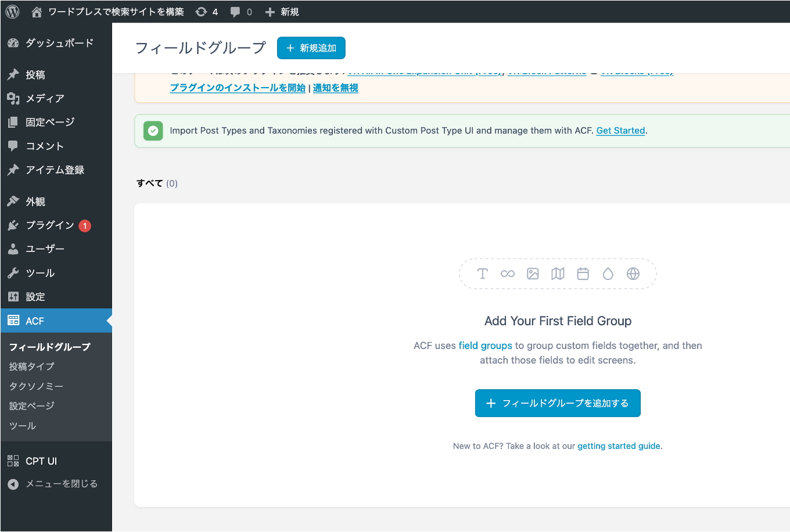The height and width of the screenshot is (532, 790).
Task: Select 投稿タイプ under ACF
Action: pyautogui.click(x=31, y=366)
